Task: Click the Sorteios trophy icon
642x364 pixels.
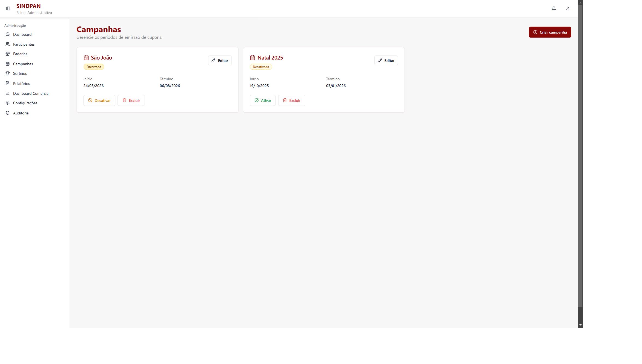Action: coord(8,73)
